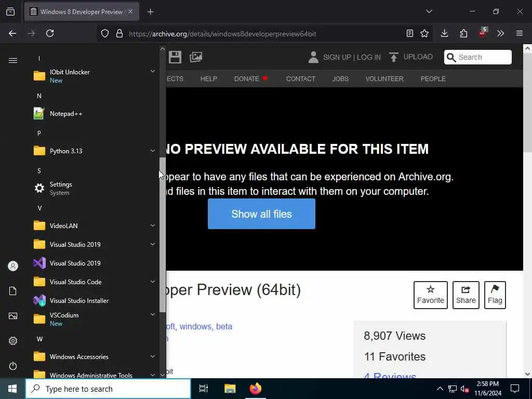Open the extensions puzzle icon
The width and height of the screenshot is (532, 399).
(463, 33)
